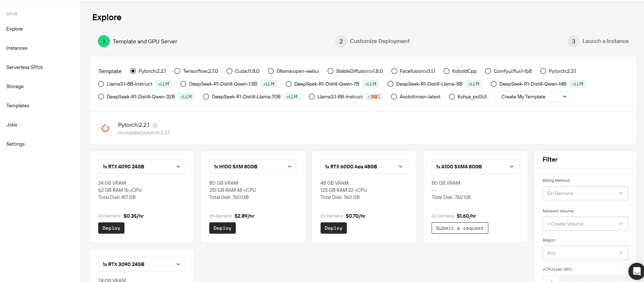Open the Billing Method On Demand dropdown
Screen dimensions: 644x282
point(585,193)
